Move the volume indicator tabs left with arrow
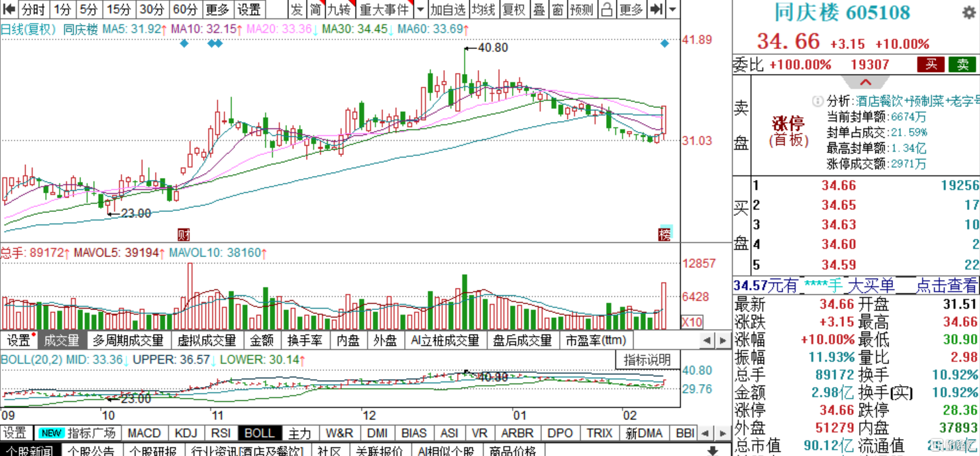980x456 pixels. pyautogui.click(x=707, y=340)
